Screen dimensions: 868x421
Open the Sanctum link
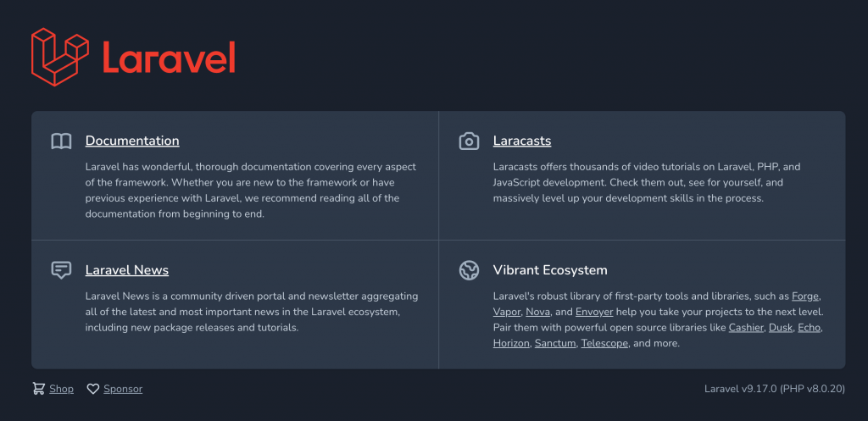tap(555, 344)
